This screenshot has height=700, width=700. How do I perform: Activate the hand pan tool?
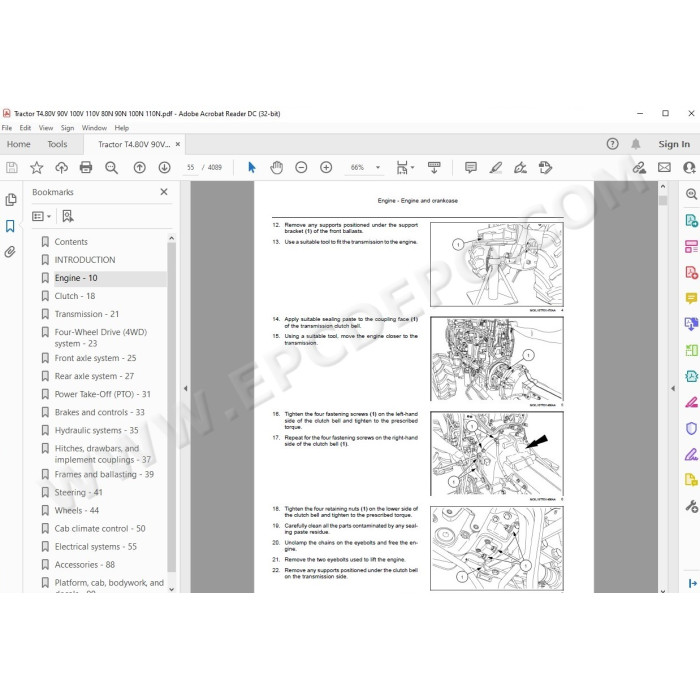(x=276, y=167)
